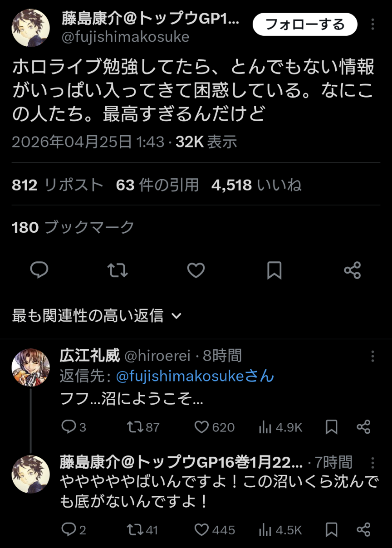Open @fujishimakosukeさん mention link
The image size is (392, 548).
[x=195, y=376]
